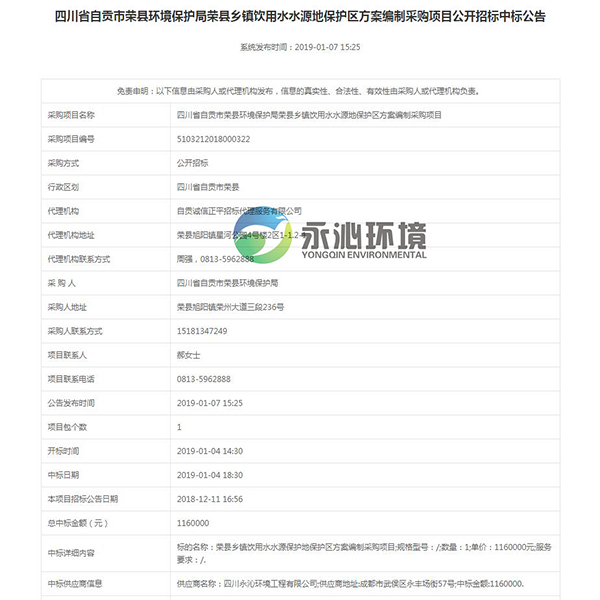Viewport: 600px width, 600px height.
Task: Click the project contact 颜女士
Action: [189, 355]
